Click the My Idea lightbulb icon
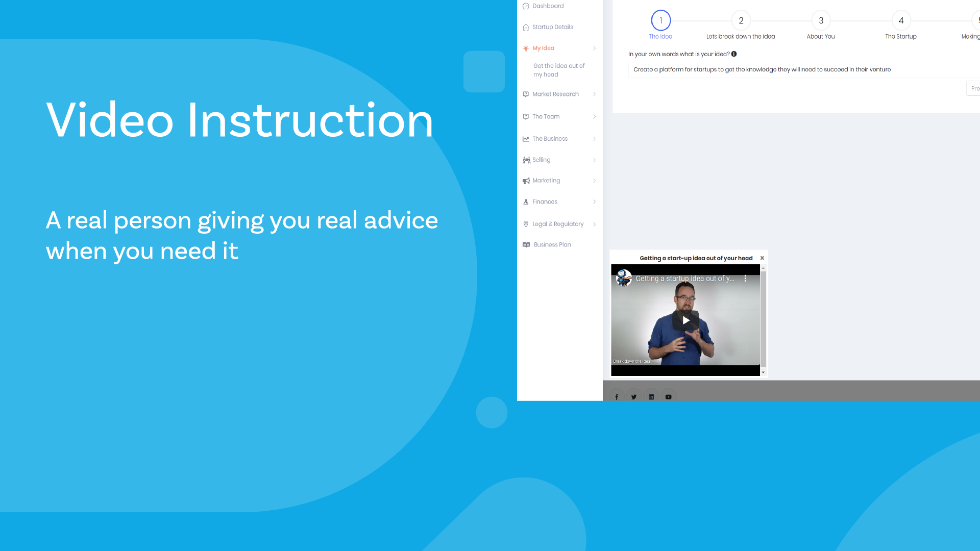Screen dimensions: 980x551 click(526, 48)
